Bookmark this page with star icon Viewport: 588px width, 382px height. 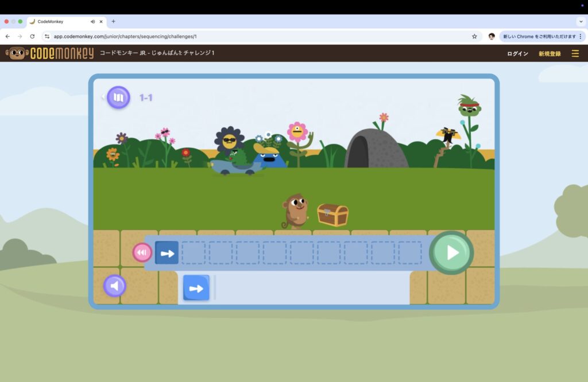(x=474, y=36)
